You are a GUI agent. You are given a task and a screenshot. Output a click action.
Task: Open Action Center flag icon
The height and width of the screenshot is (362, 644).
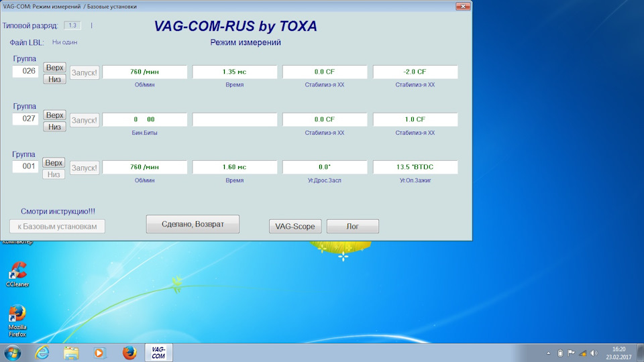click(x=572, y=353)
